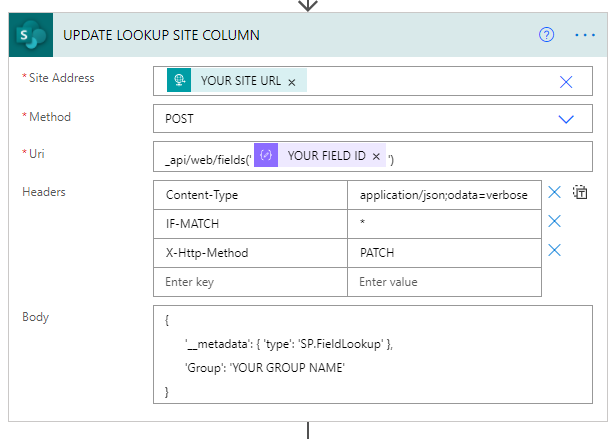Image resolution: width=616 pixels, height=439 pixels.
Task: Switch headers to text mode
Action: (580, 192)
